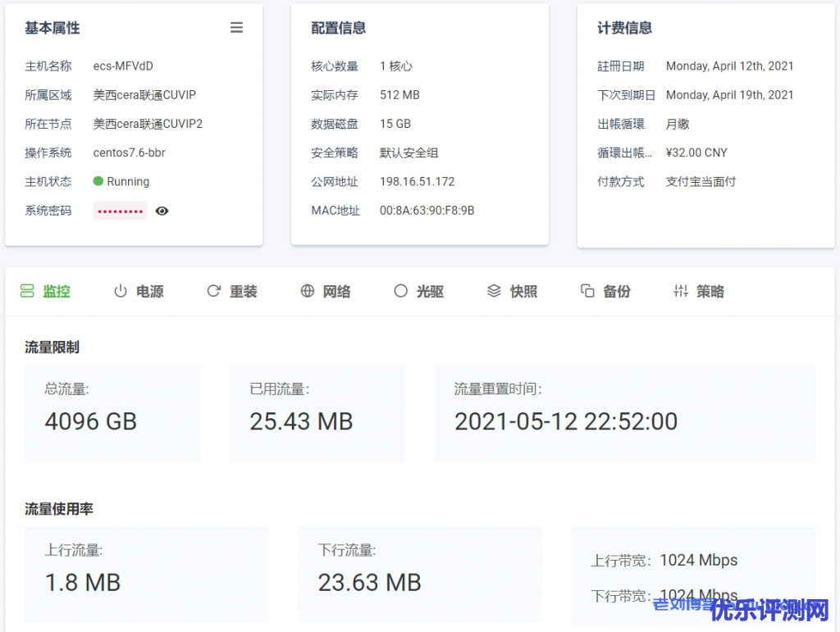Open the 快照 tab label
The image size is (840, 632).
point(523,292)
